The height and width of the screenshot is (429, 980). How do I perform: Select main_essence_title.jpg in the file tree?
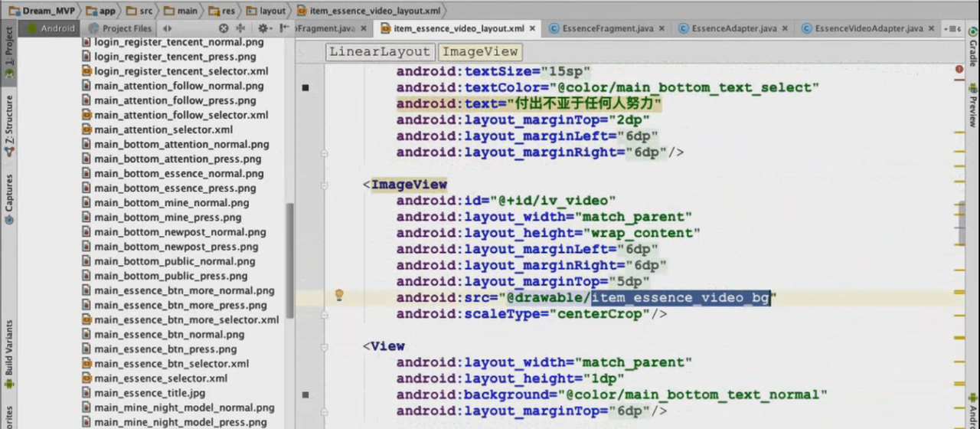[149, 393]
